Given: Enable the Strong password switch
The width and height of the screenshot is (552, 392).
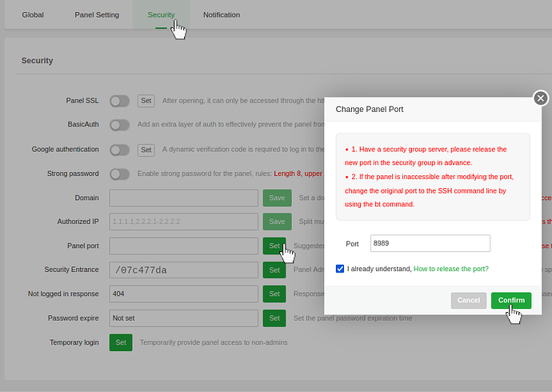Looking at the screenshot, I should click(119, 174).
